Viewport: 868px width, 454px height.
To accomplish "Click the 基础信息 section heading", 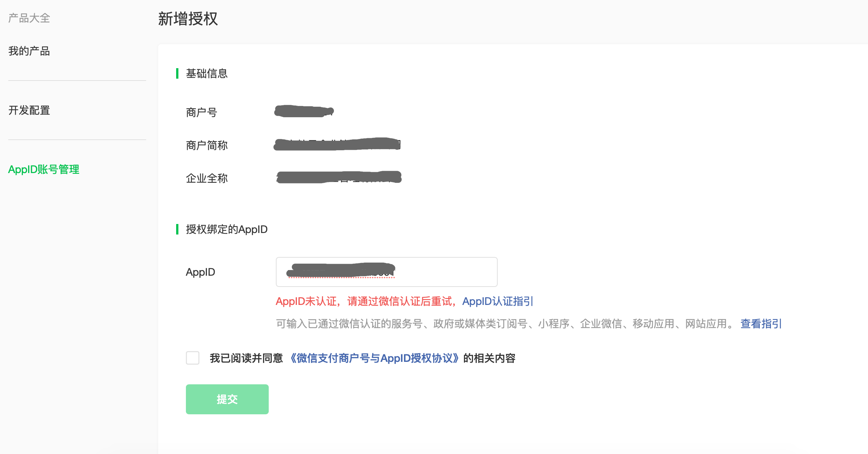I will pyautogui.click(x=207, y=73).
